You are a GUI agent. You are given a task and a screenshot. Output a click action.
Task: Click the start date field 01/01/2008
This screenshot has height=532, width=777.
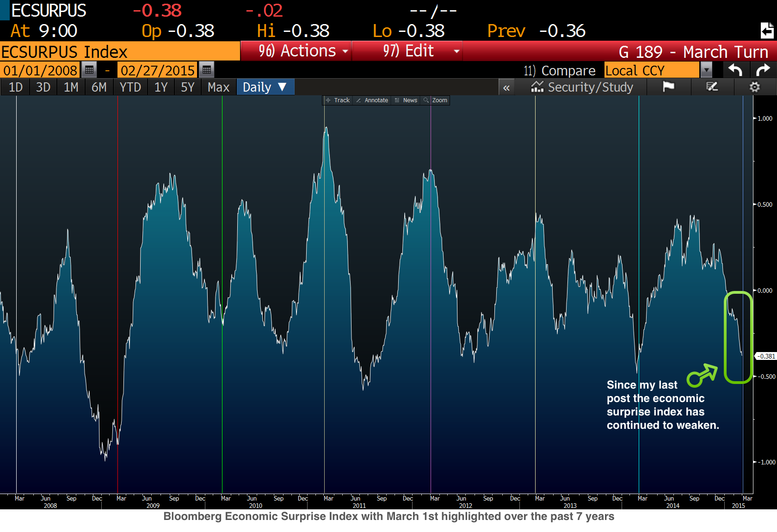point(40,70)
